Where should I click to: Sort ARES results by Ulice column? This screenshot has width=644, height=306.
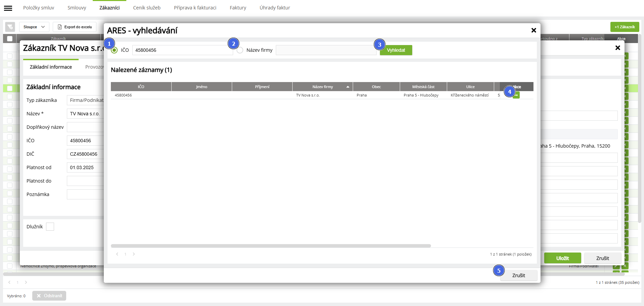[470, 87]
